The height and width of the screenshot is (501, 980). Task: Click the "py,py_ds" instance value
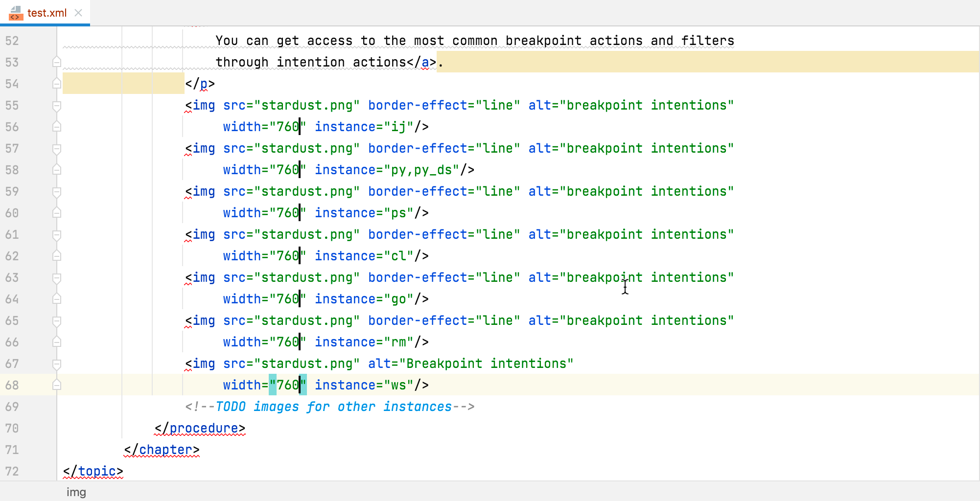421,170
